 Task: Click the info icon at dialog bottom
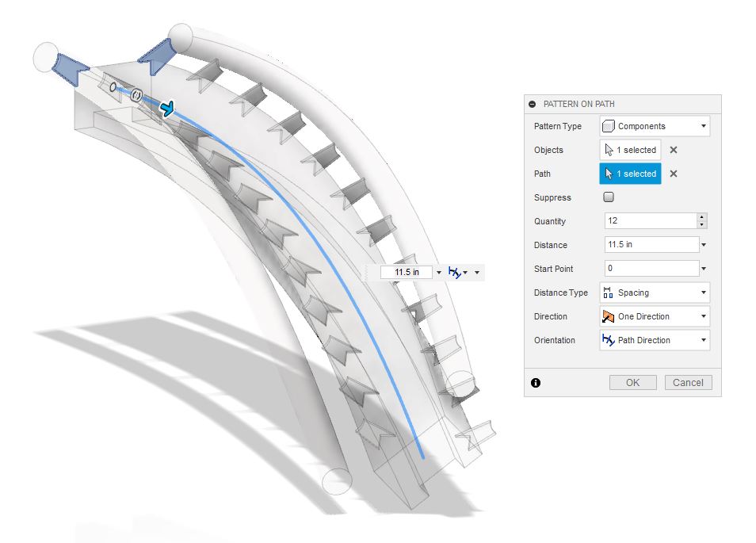(536, 382)
